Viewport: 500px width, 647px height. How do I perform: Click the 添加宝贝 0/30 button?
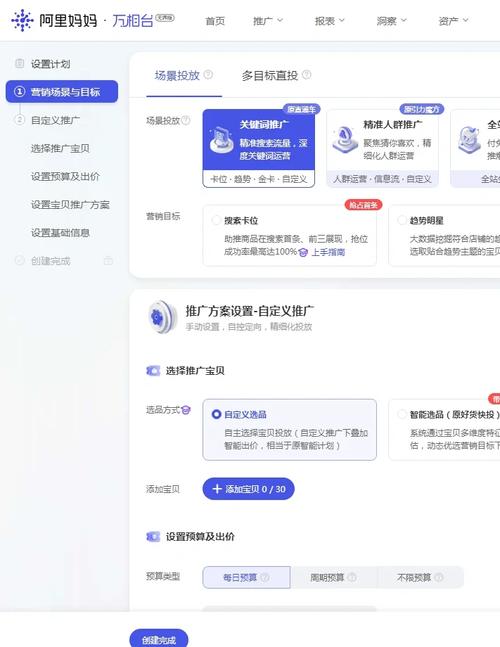[x=248, y=489]
